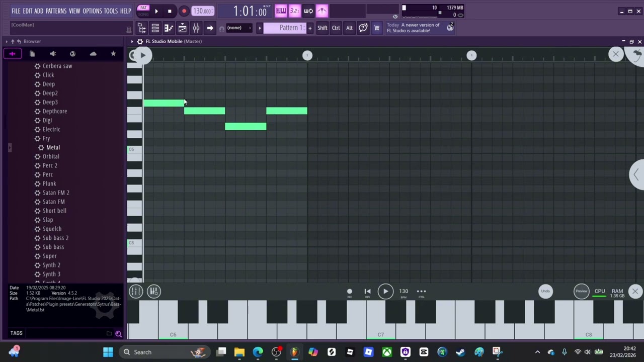Select the plugin browser tab icon
644x362 pixels.
pyautogui.click(x=52, y=54)
